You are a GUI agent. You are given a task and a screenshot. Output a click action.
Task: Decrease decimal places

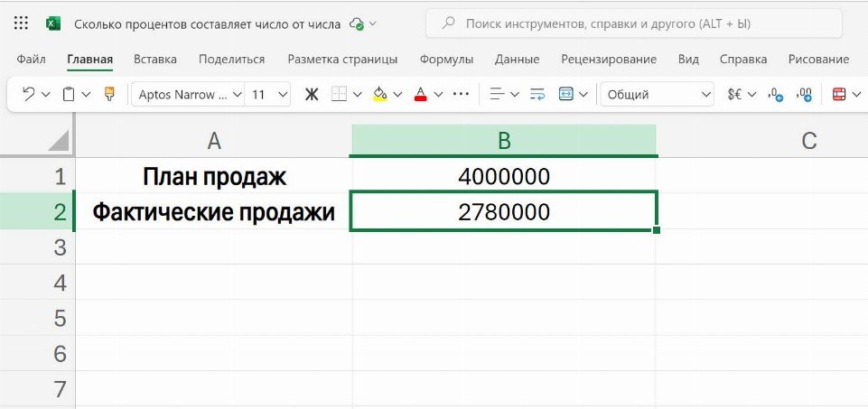point(775,94)
